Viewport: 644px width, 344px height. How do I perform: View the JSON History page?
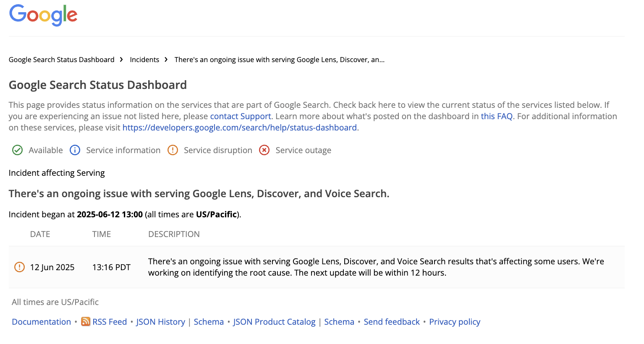[160, 322]
